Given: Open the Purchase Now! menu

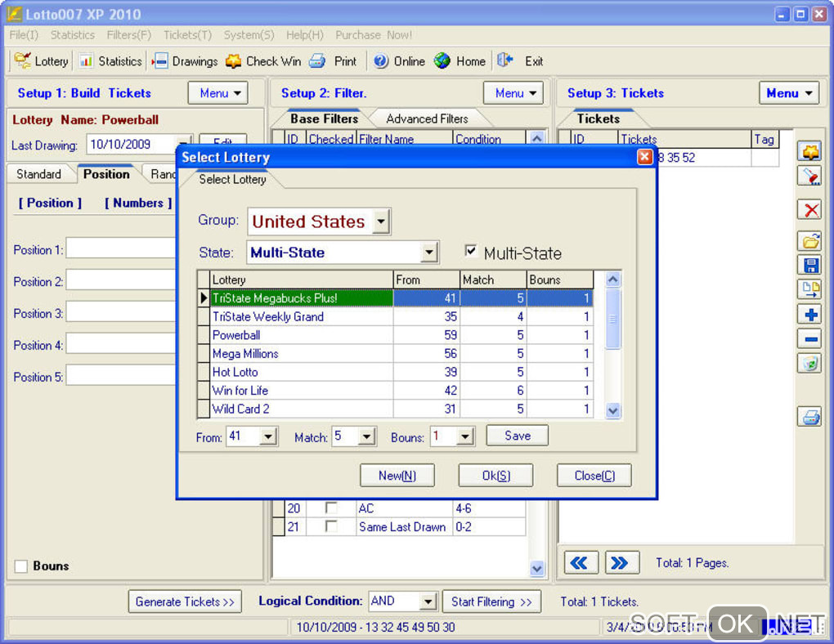Looking at the screenshot, I should point(374,35).
